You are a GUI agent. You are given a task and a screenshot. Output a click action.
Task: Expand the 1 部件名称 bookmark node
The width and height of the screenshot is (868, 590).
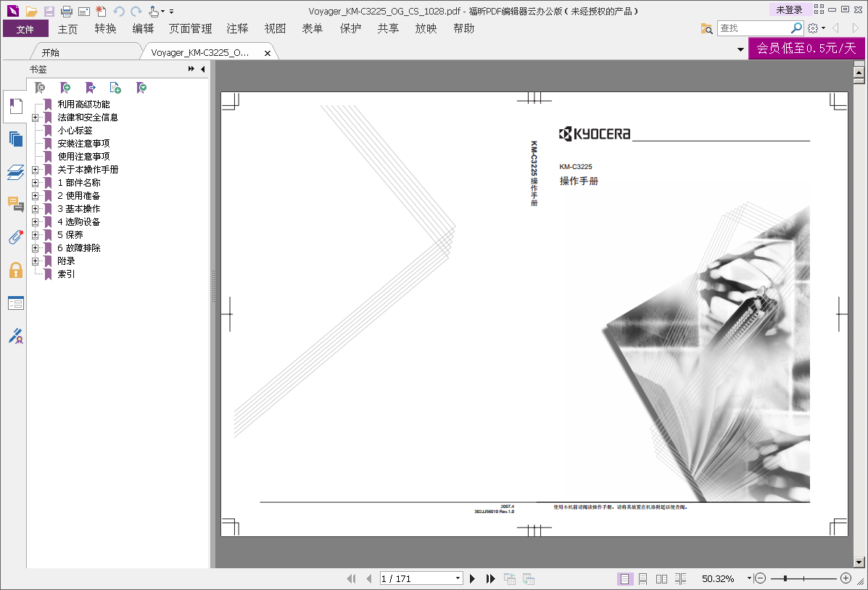click(x=35, y=183)
